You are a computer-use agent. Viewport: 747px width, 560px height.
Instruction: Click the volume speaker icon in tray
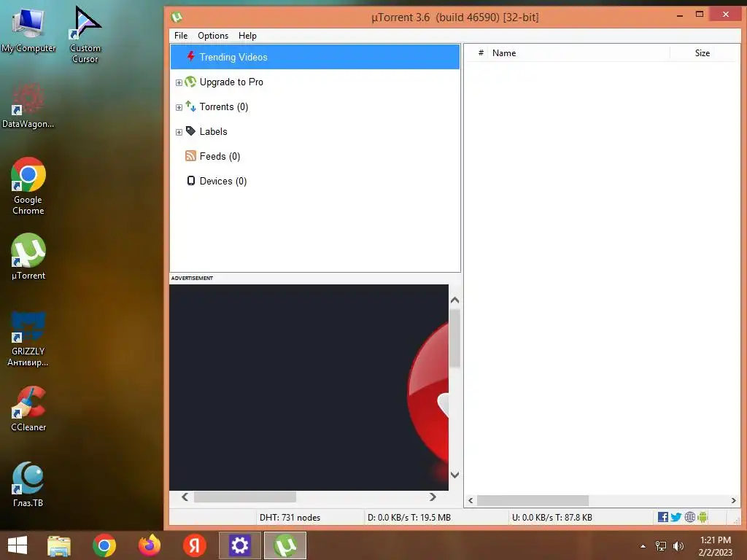point(678,546)
